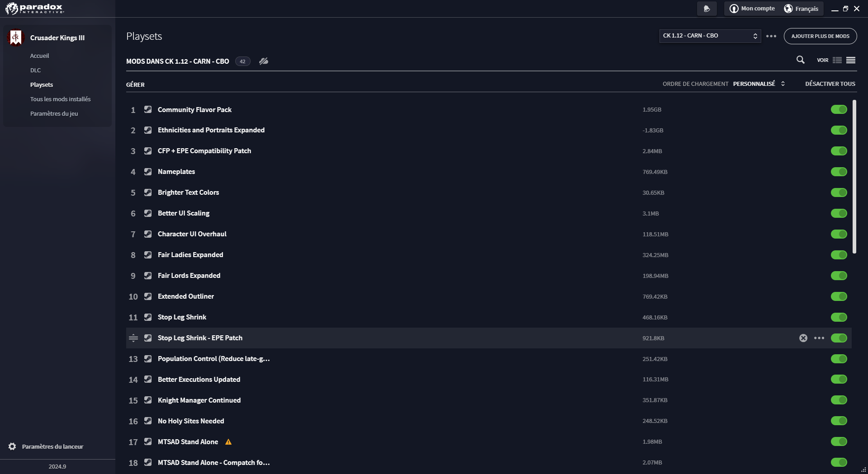
Task: Click Steam icon beside Nameplates
Action: (148, 172)
